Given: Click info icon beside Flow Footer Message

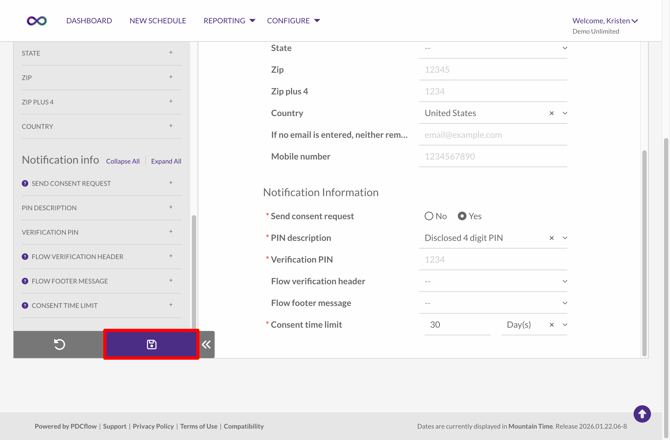Looking at the screenshot, I should [x=25, y=281].
